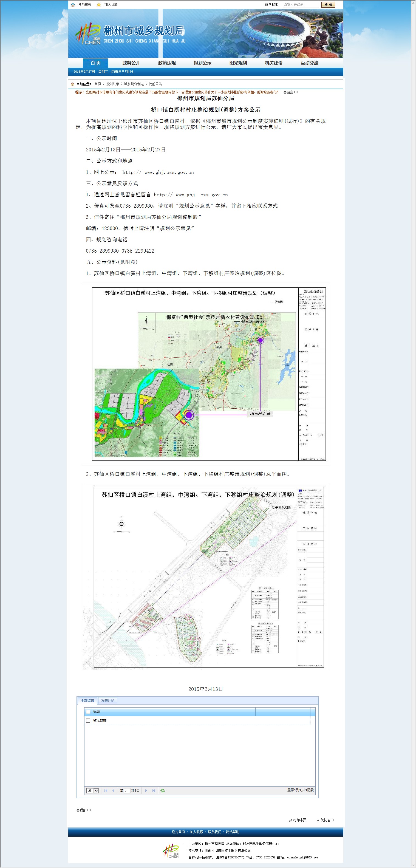Click 设为首页 link in top bar
Screen dimensions: 416x868
click(84, 4)
